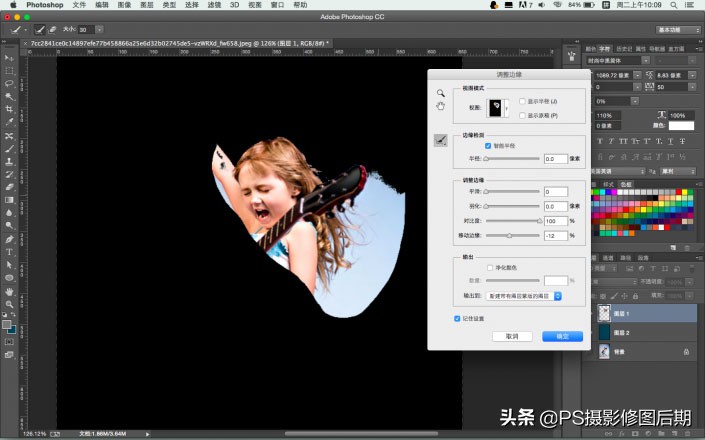Enable the 净化颜色 checkbox
The height and width of the screenshot is (440, 705).
pyautogui.click(x=488, y=268)
